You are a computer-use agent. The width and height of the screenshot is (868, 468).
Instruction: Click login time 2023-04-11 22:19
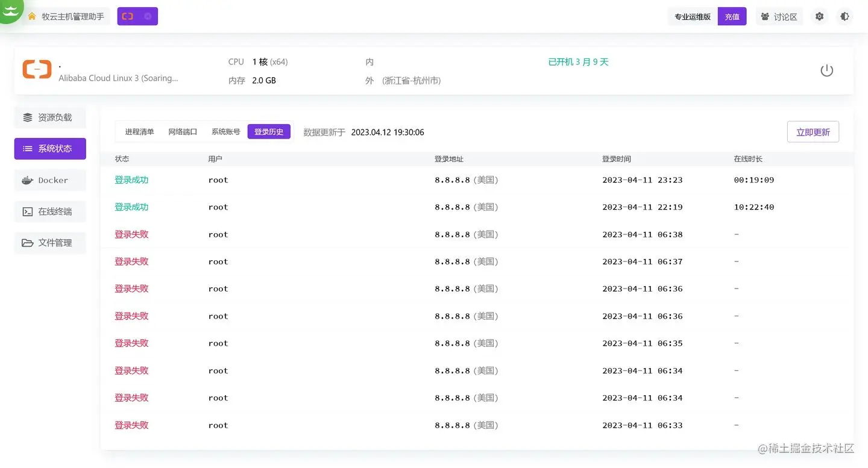coord(643,207)
